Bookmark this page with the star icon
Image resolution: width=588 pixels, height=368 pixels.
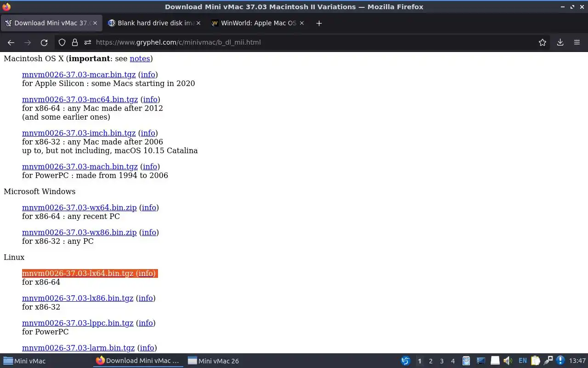coord(543,42)
